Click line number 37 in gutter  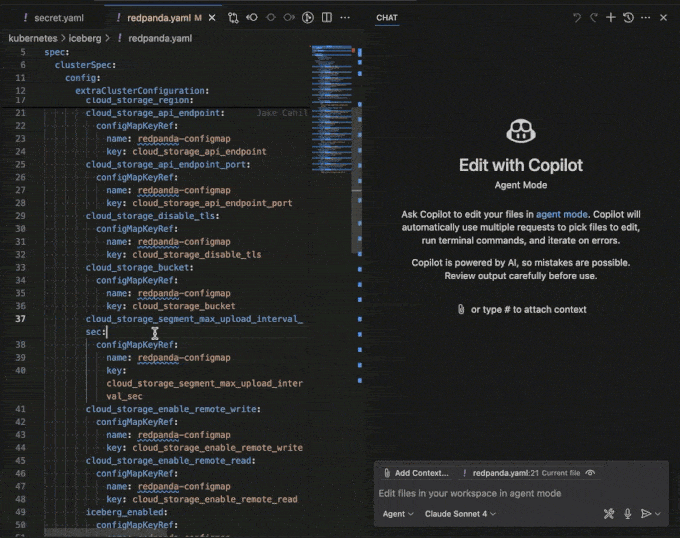point(20,319)
